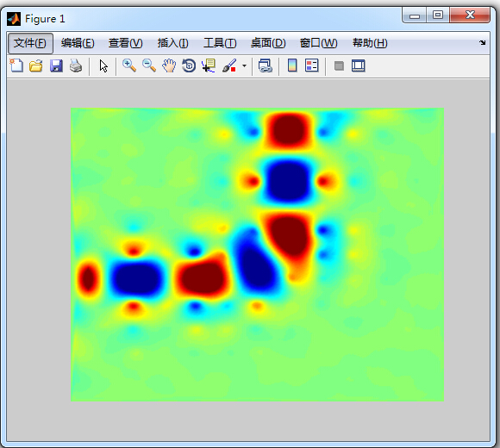Dock the figure using the corner arrow
Screen dimensions: 500x448
483,43
